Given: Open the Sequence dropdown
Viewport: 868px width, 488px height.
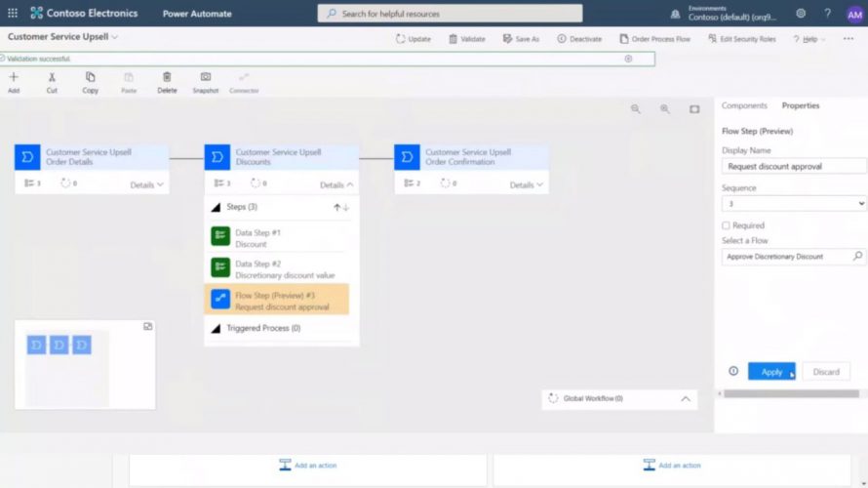Looking at the screenshot, I should (794, 204).
